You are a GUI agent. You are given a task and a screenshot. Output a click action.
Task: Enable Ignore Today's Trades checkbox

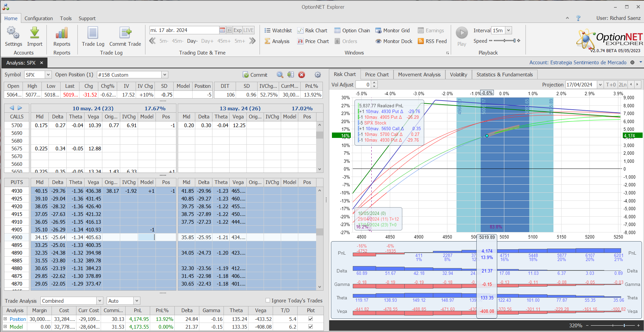pyautogui.click(x=268, y=300)
